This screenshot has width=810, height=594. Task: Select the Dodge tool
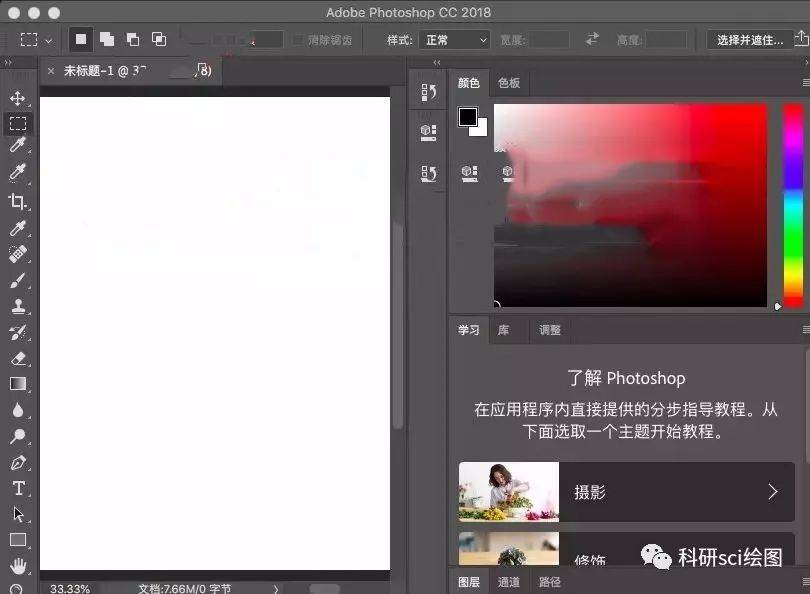point(18,436)
